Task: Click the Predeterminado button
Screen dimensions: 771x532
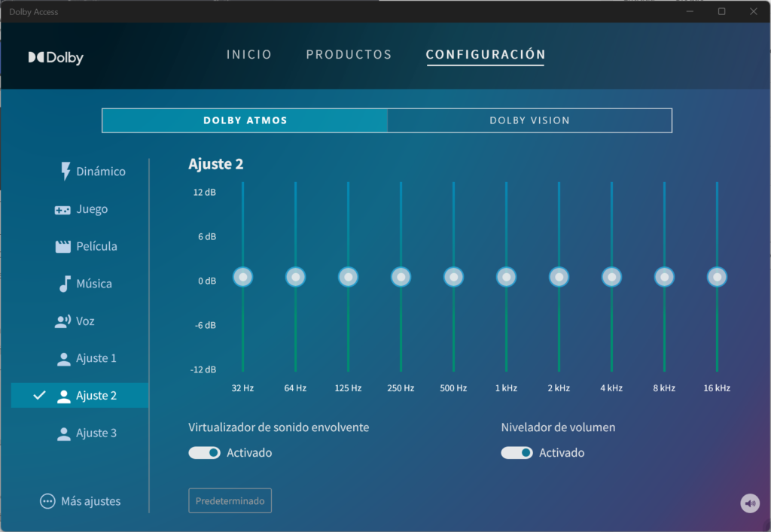Action: pos(230,500)
